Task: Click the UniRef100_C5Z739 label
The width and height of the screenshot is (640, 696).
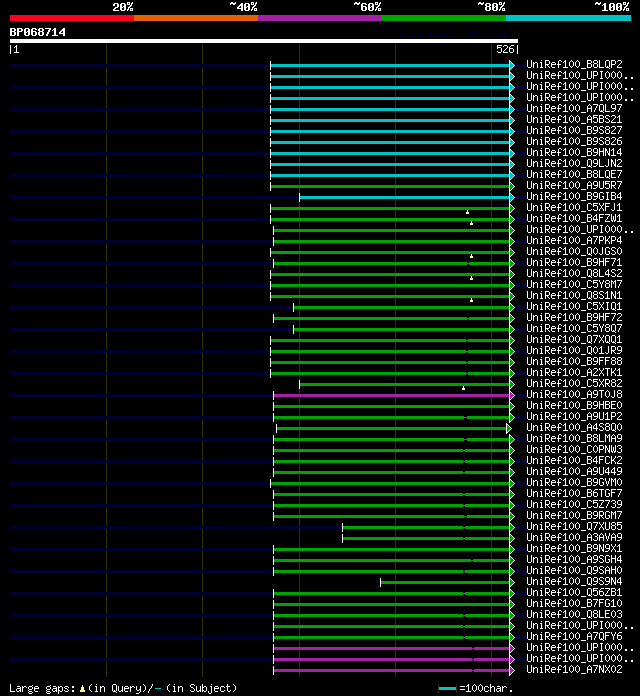Action: click(x=574, y=505)
